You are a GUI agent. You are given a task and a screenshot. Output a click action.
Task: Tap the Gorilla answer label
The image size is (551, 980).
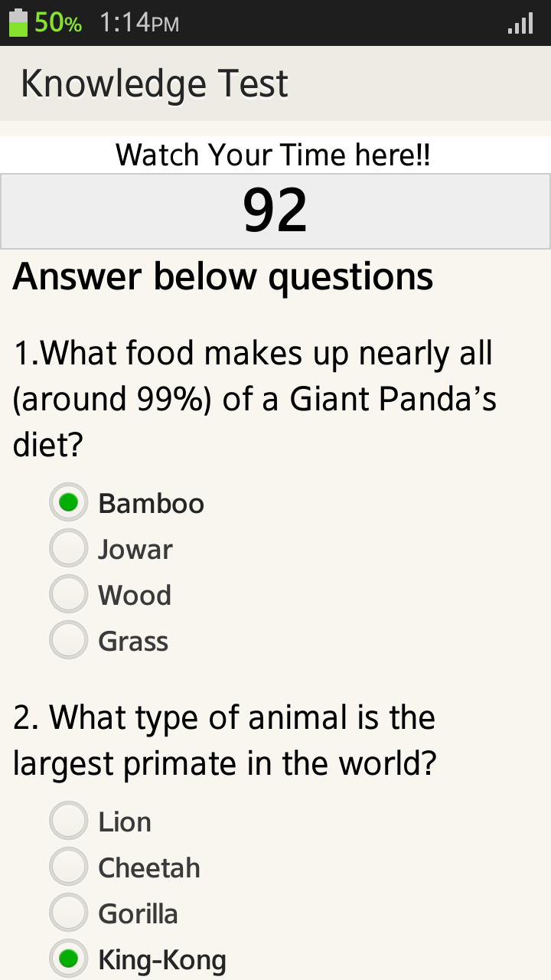pyautogui.click(x=138, y=913)
